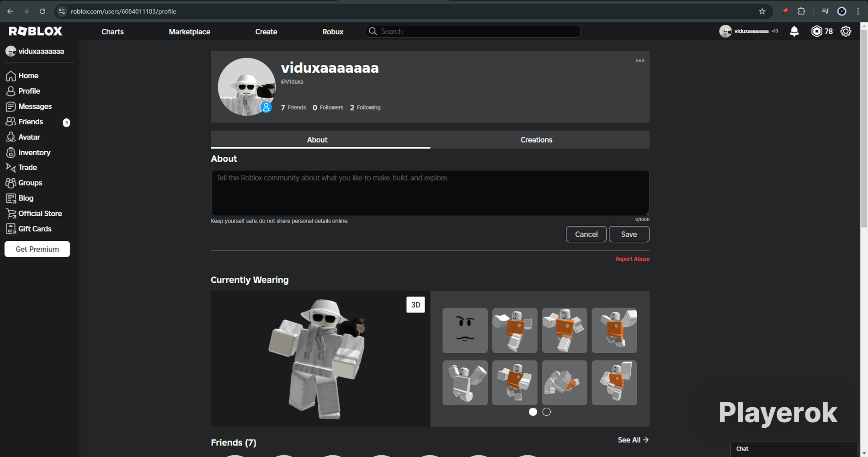Switch to the About tab
Screen dimensions: 868x457
(x=320, y=140)
